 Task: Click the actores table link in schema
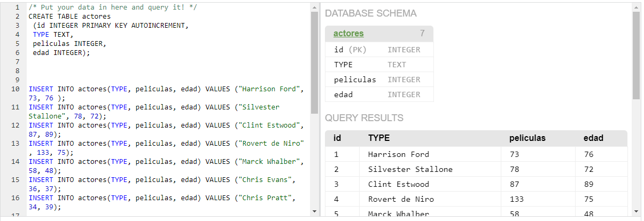[x=348, y=34]
